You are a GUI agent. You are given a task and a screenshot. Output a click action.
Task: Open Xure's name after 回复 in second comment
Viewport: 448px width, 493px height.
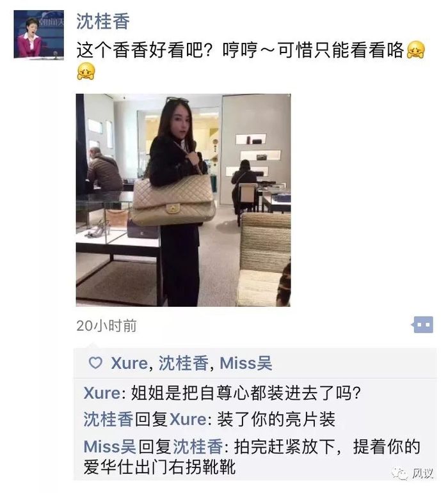[x=188, y=419]
